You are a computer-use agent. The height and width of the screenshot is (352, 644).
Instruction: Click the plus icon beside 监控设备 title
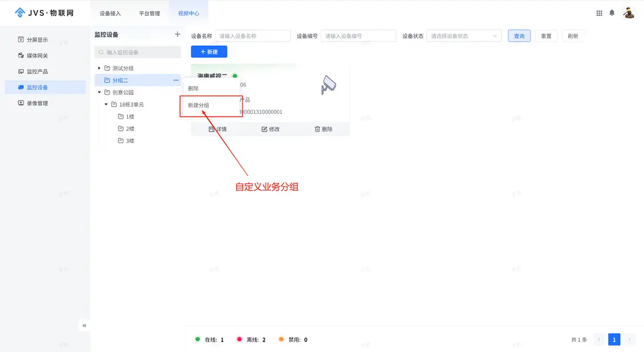point(177,34)
